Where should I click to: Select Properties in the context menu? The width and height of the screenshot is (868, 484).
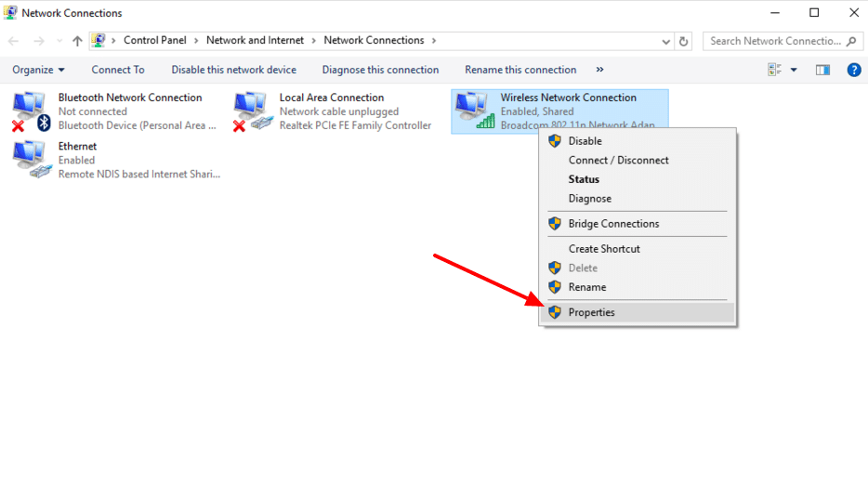coord(638,312)
